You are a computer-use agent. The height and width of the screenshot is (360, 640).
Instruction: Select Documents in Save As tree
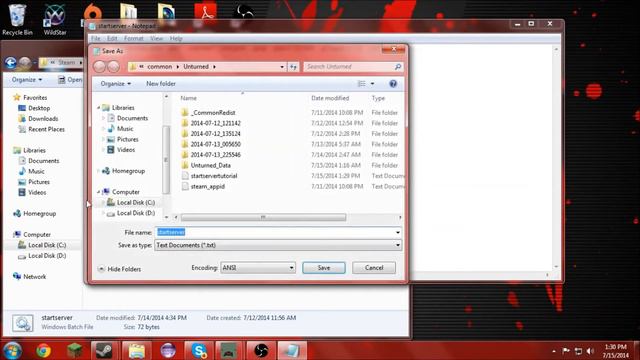(127, 118)
